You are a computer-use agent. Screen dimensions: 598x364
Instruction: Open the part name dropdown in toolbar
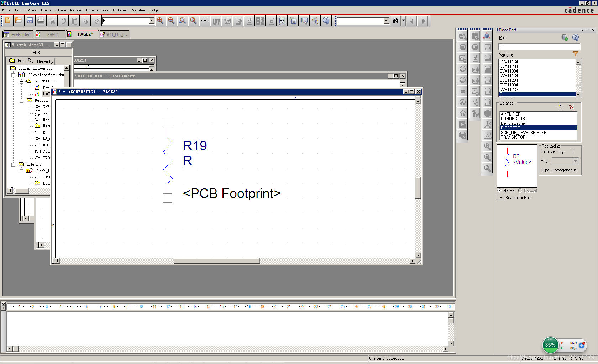[151, 21]
